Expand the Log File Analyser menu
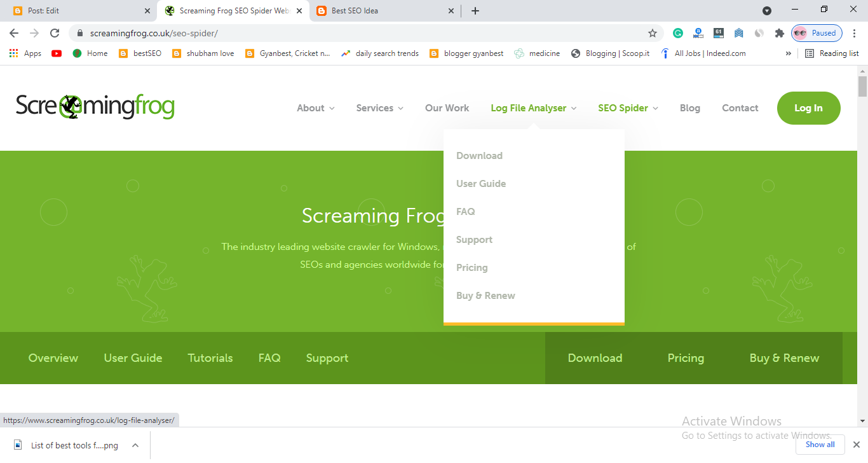Image resolution: width=868 pixels, height=463 pixels. 534,108
